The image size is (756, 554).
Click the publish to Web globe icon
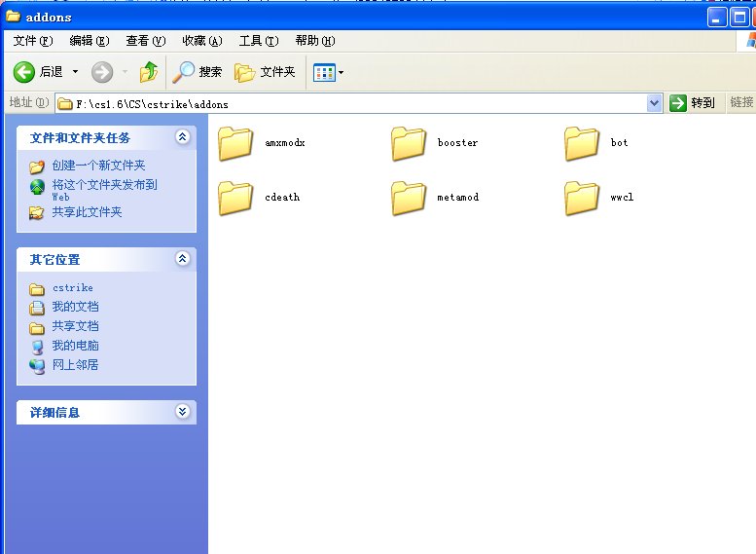click(37, 187)
